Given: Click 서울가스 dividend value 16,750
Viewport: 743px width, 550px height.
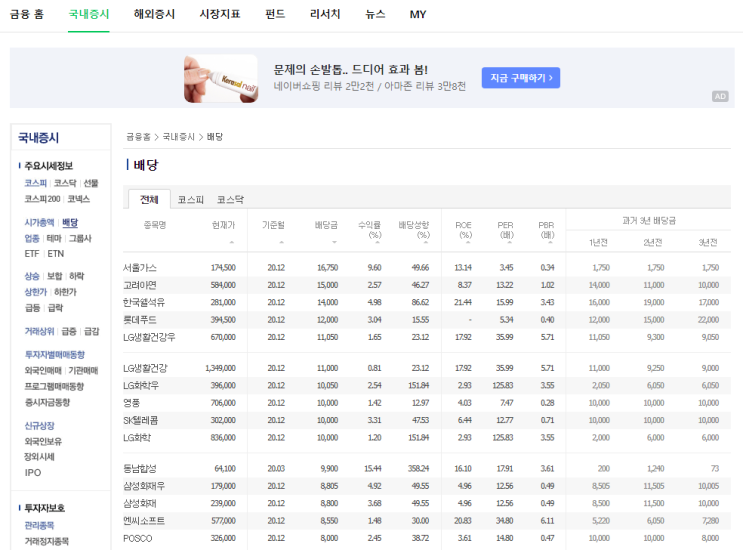Looking at the screenshot, I should [x=327, y=268].
